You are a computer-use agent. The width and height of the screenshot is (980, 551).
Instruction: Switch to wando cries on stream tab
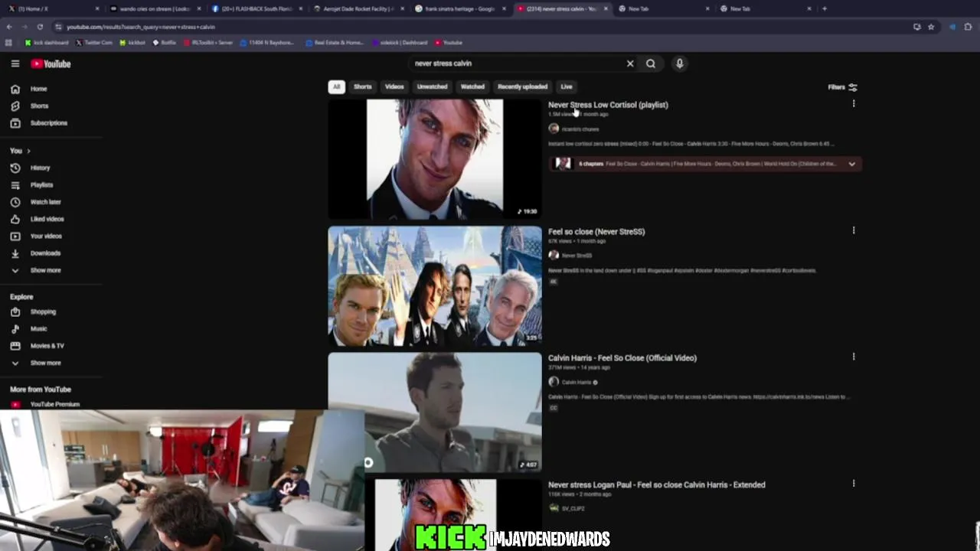[154, 8]
